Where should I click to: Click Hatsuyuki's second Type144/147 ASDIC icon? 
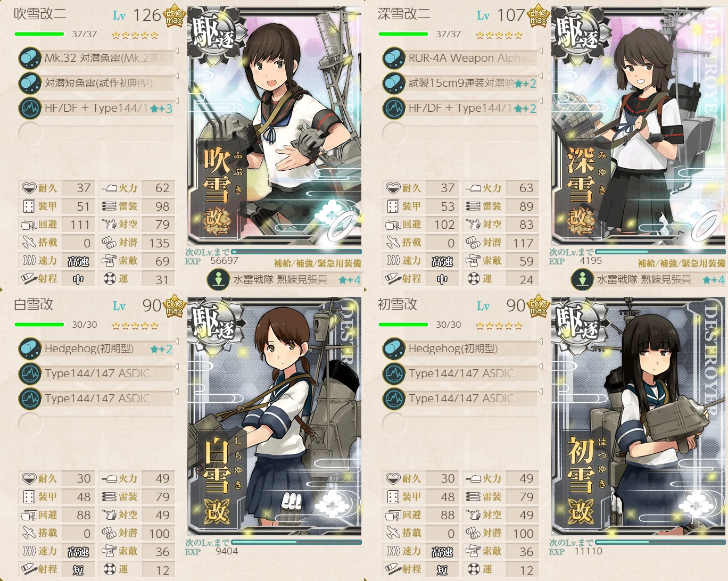click(394, 399)
